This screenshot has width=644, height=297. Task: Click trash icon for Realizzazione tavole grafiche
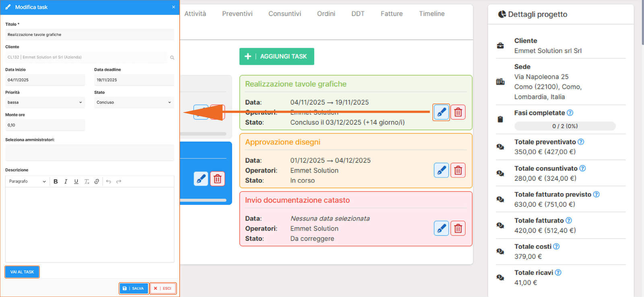click(x=458, y=112)
